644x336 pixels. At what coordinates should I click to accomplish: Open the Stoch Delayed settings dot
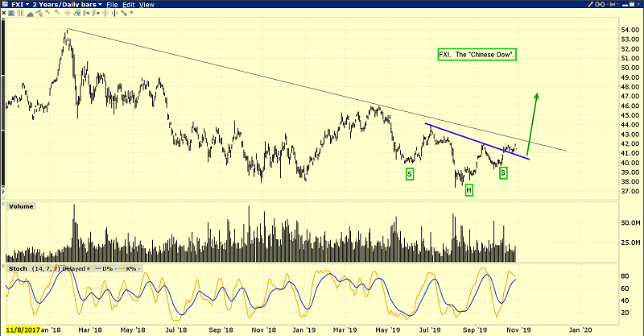tap(89, 268)
